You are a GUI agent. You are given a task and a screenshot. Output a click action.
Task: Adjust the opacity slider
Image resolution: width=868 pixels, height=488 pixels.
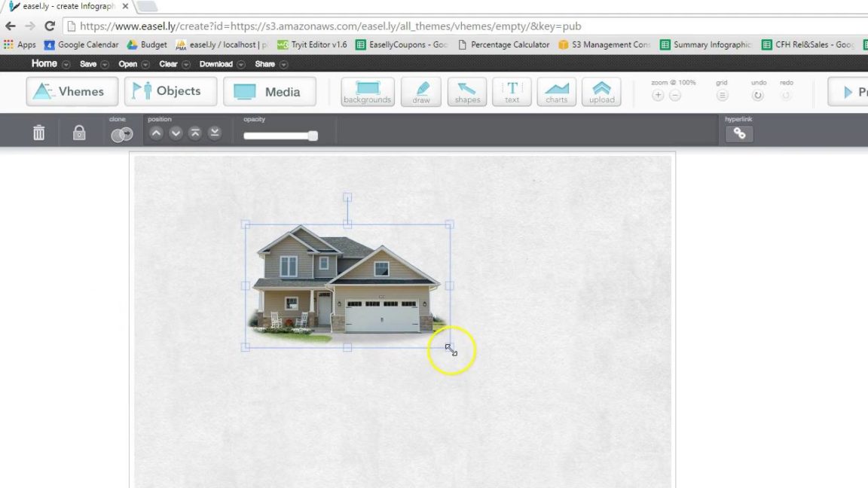click(x=313, y=136)
